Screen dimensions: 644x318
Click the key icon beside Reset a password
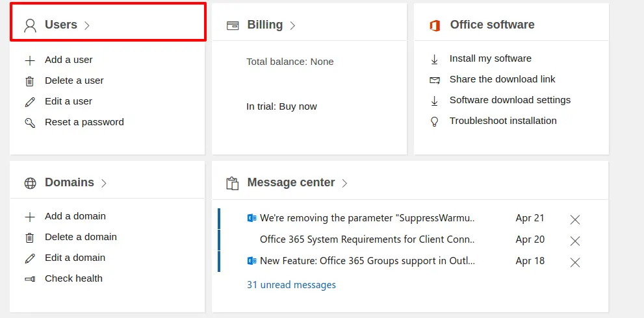click(30, 123)
